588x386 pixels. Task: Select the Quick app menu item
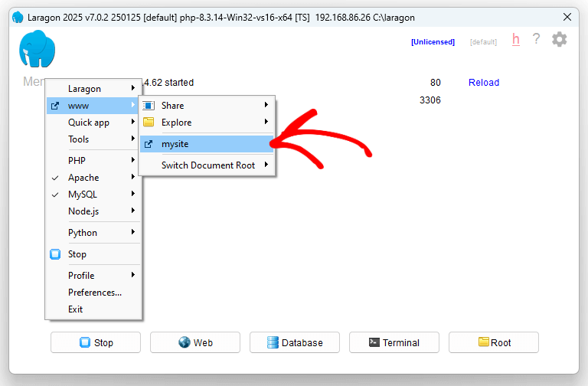[x=93, y=123]
